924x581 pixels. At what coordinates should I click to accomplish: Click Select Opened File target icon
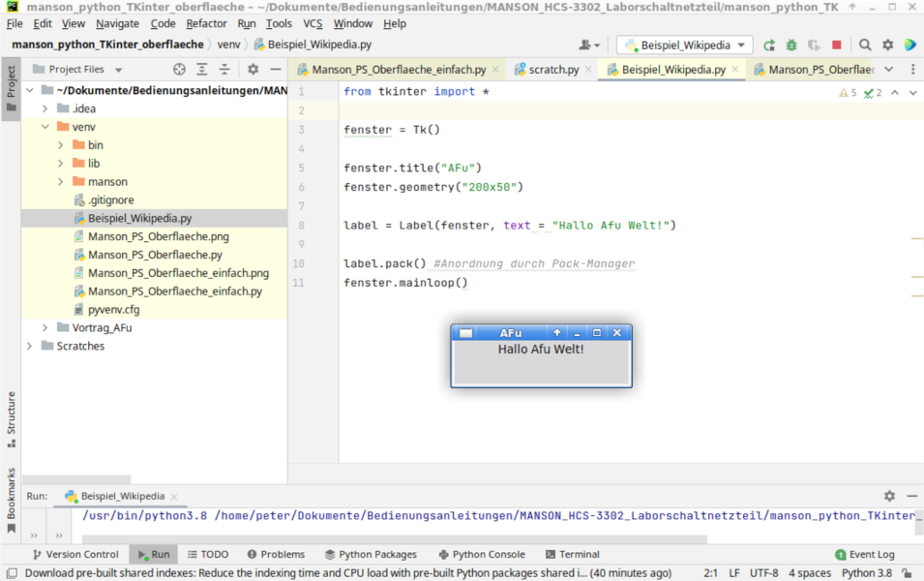pyautogui.click(x=179, y=70)
